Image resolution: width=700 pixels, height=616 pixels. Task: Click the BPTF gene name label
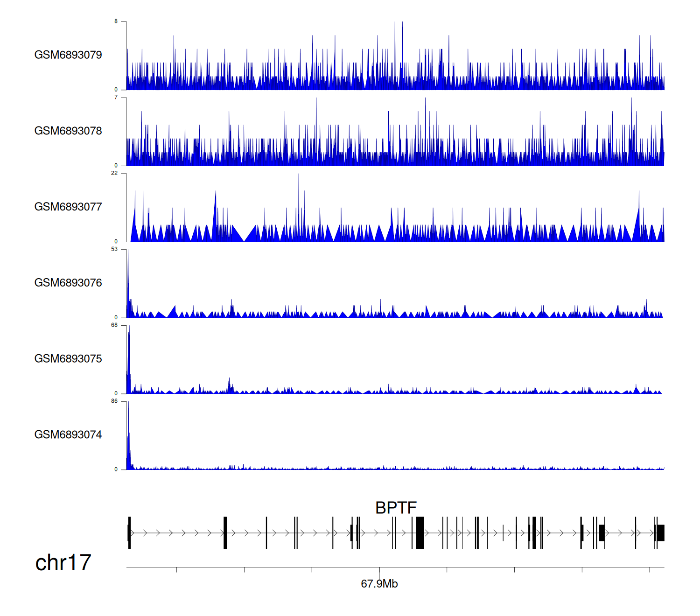coord(396,508)
